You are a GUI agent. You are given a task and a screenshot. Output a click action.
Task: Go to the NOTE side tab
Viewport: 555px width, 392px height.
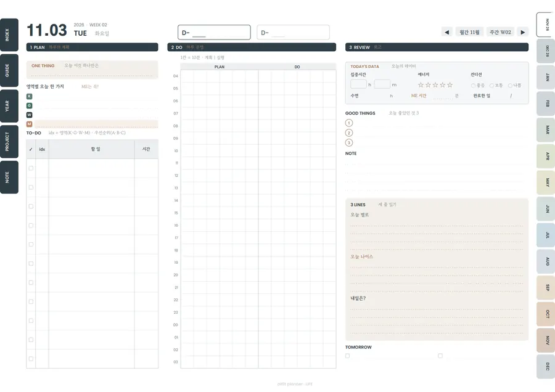click(x=9, y=178)
